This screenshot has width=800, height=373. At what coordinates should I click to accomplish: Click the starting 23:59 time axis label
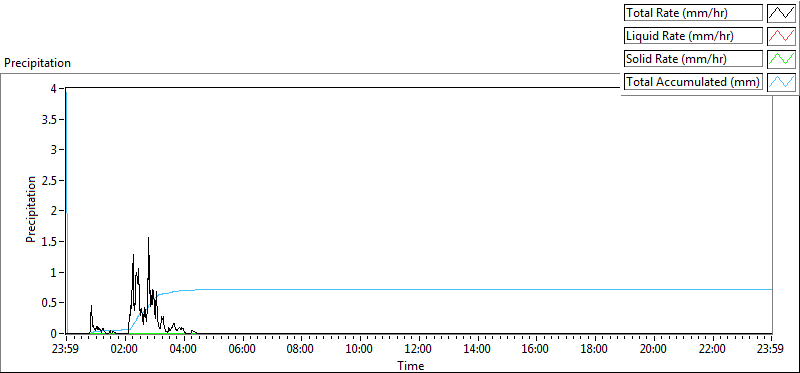click(x=66, y=350)
